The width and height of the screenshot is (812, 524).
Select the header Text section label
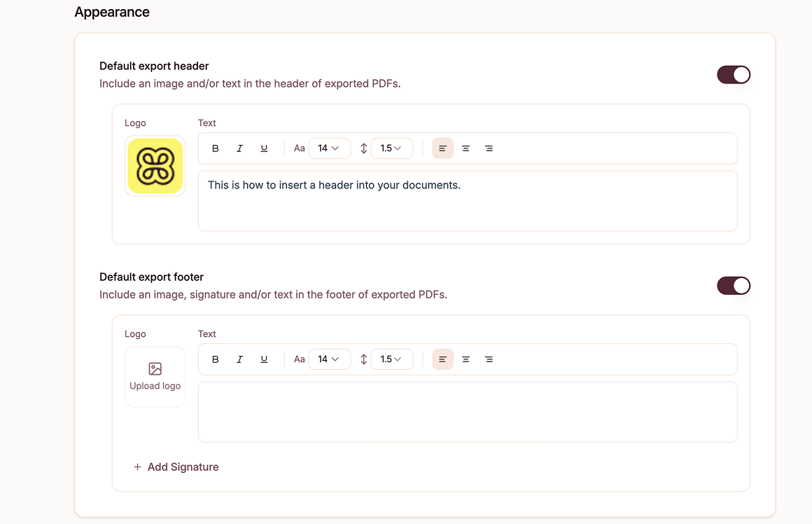pyautogui.click(x=206, y=123)
